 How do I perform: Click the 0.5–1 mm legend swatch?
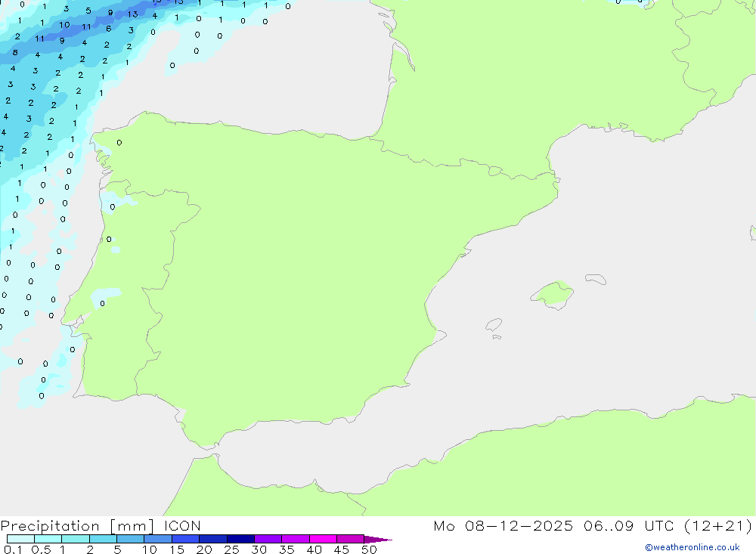click(x=48, y=539)
